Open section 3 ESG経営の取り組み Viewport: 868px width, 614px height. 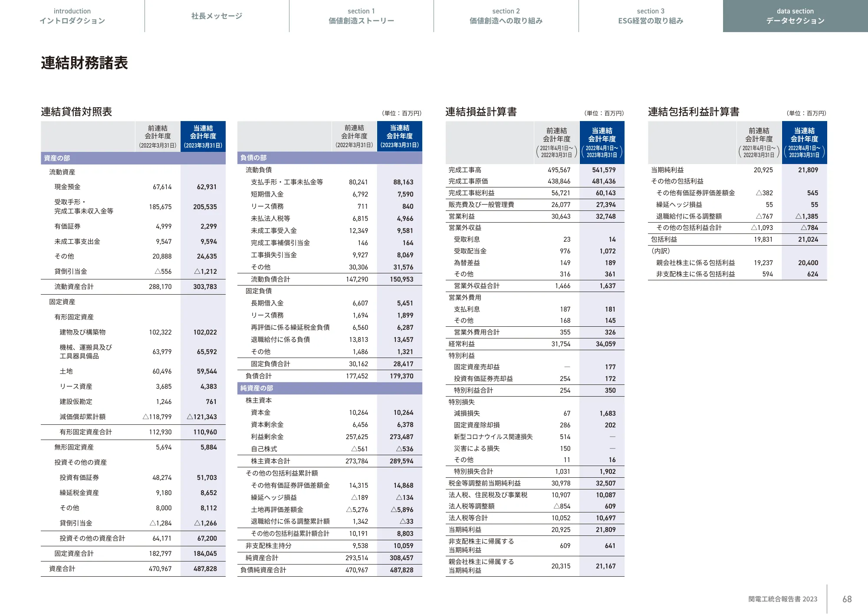650,16
